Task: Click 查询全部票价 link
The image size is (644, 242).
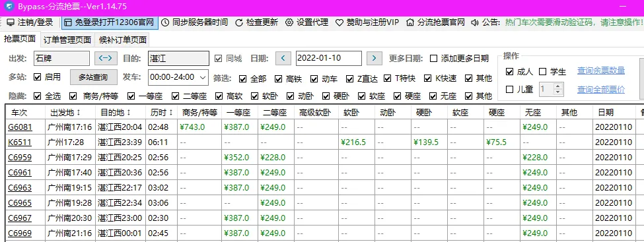Action: pyautogui.click(x=601, y=89)
